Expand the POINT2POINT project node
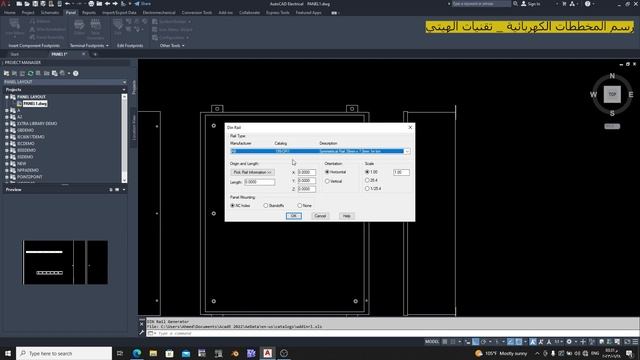The image size is (640, 360). pyautogui.click(x=7, y=177)
